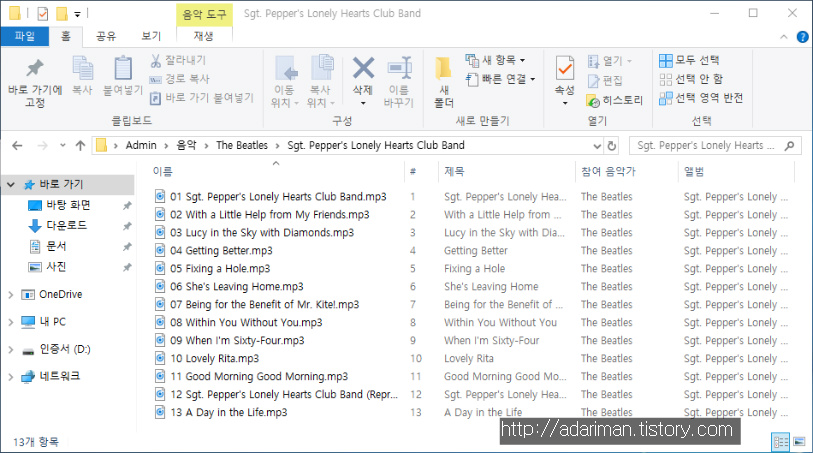Select 사진 in the navigation pane

[56, 267]
